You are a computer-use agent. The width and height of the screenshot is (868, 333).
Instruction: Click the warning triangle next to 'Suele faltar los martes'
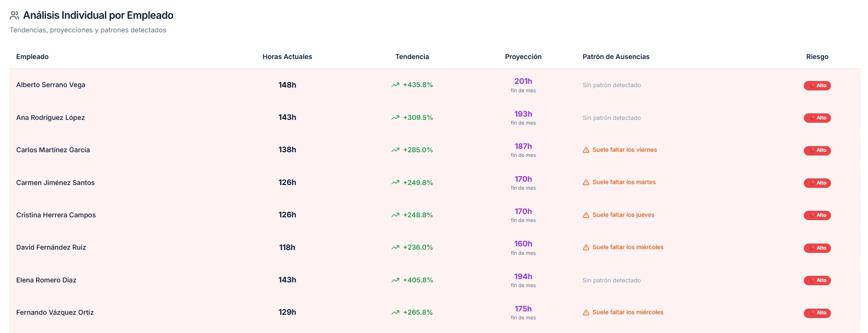pyautogui.click(x=586, y=183)
